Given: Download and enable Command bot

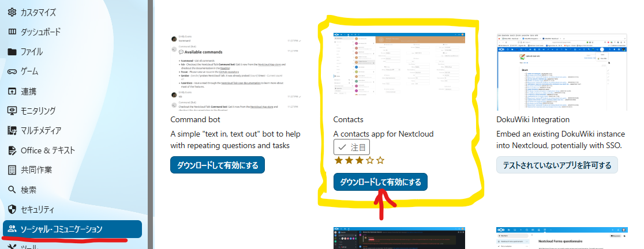Looking at the screenshot, I should [218, 165].
